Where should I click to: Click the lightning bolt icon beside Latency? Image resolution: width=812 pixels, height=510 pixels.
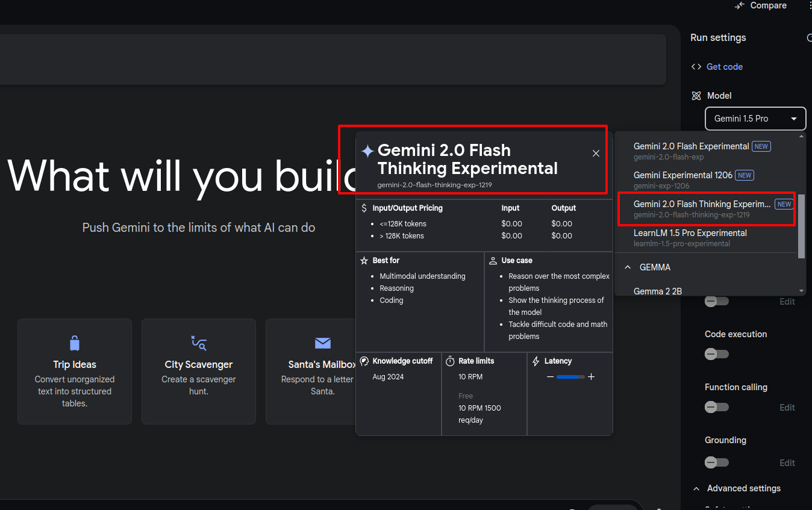point(536,361)
